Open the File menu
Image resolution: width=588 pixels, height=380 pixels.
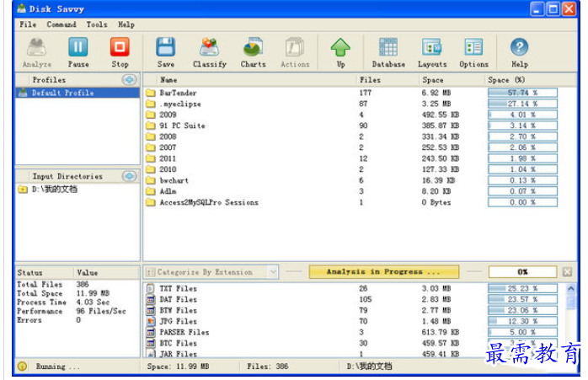(28, 24)
